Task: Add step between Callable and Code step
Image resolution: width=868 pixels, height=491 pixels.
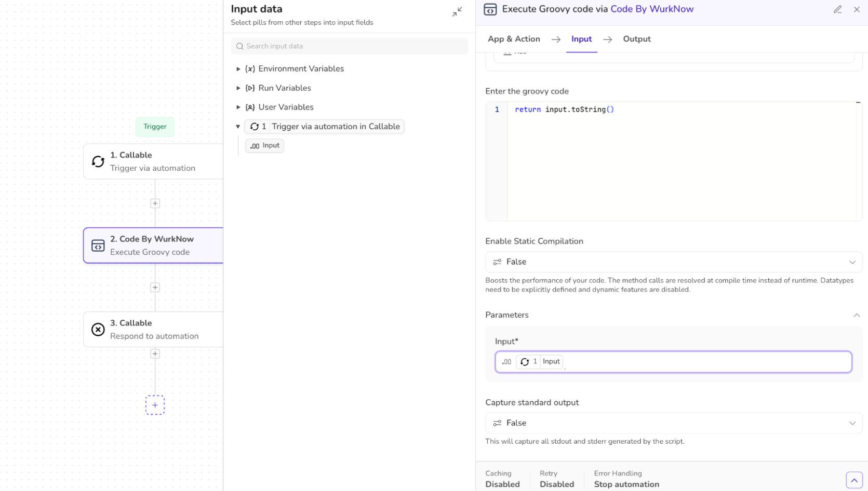Action: (x=155, y=203)
